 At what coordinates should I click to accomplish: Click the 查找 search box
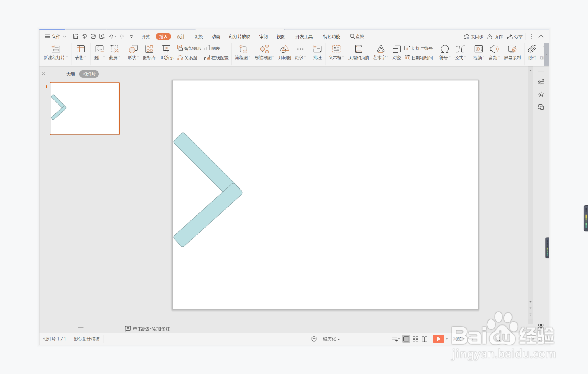click(357, 37)
